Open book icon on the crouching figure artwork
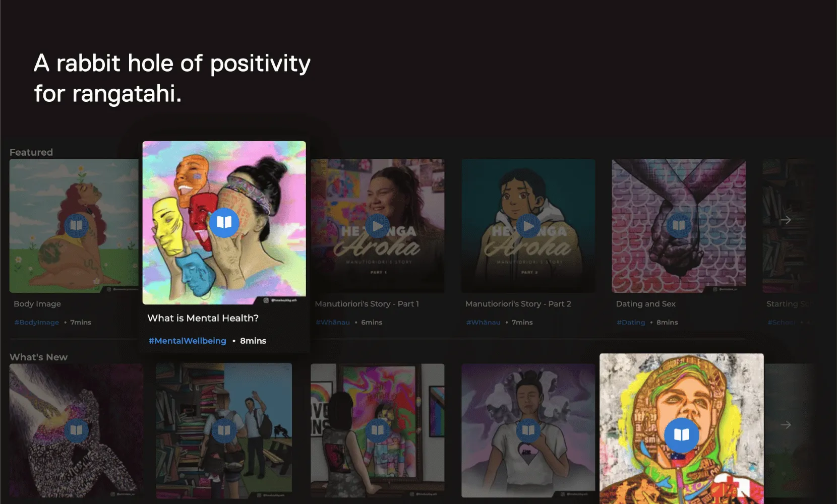 (76, 430)
